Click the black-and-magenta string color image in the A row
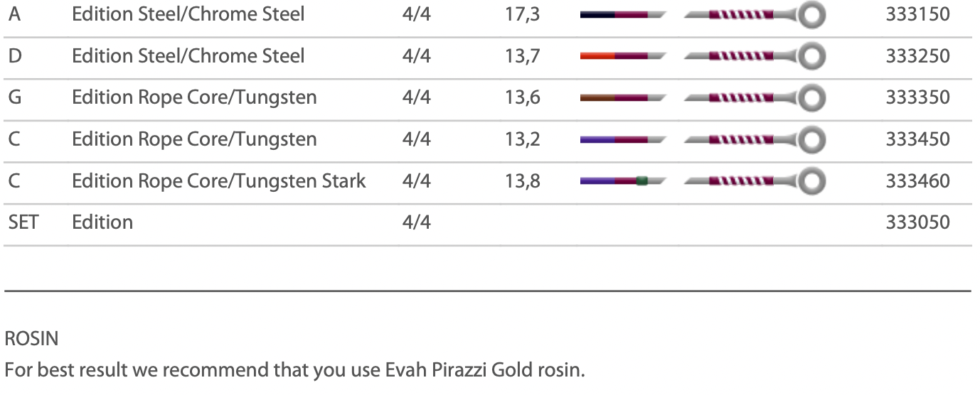Screen dimensions: 980x395 coord(622,14)
